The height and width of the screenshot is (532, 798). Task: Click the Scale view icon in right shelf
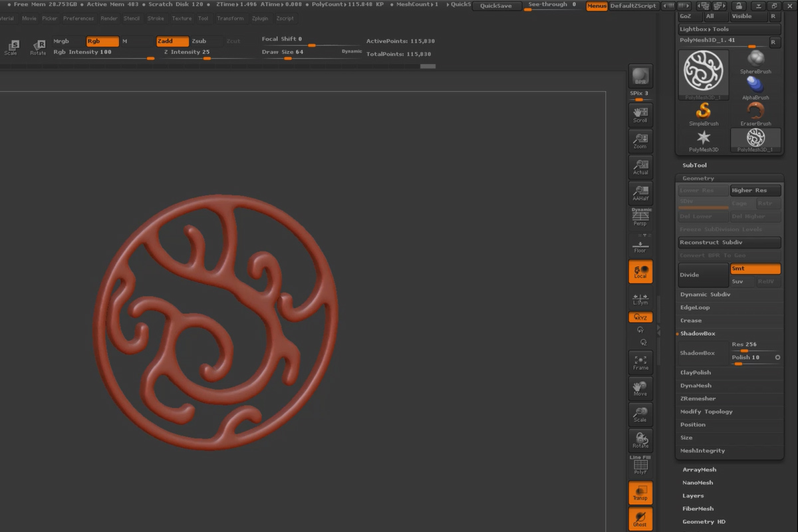pos(640,414)
